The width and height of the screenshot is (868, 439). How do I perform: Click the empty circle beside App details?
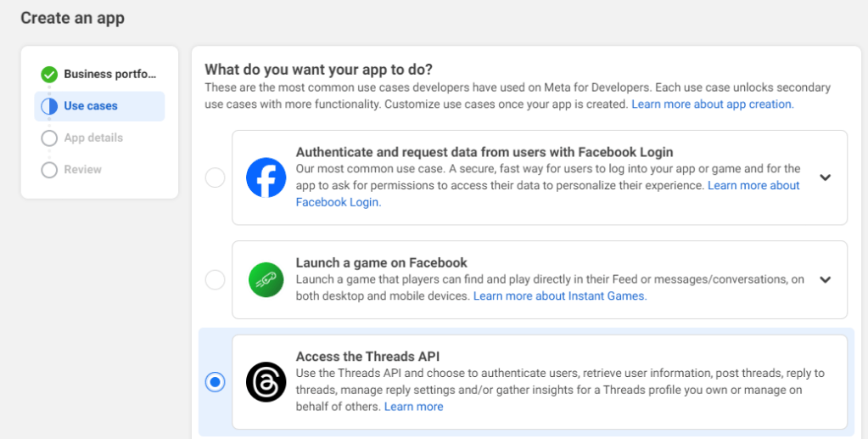[x=49, y=138]
